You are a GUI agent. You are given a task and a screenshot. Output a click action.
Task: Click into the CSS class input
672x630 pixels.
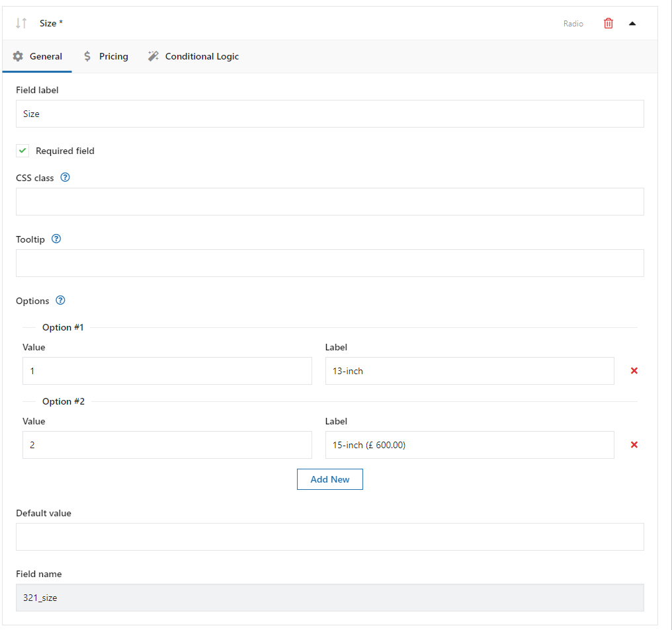pos(329,201)
